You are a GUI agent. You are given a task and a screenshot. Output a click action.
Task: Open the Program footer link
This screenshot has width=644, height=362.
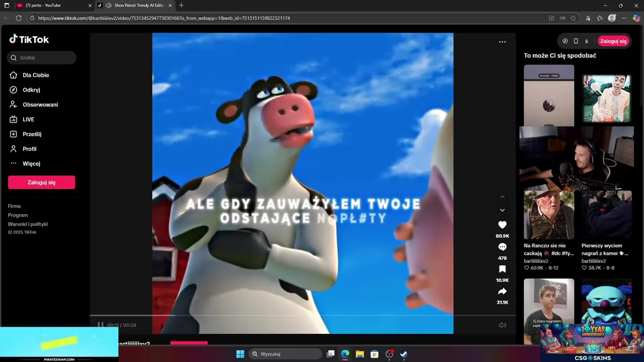18,215
